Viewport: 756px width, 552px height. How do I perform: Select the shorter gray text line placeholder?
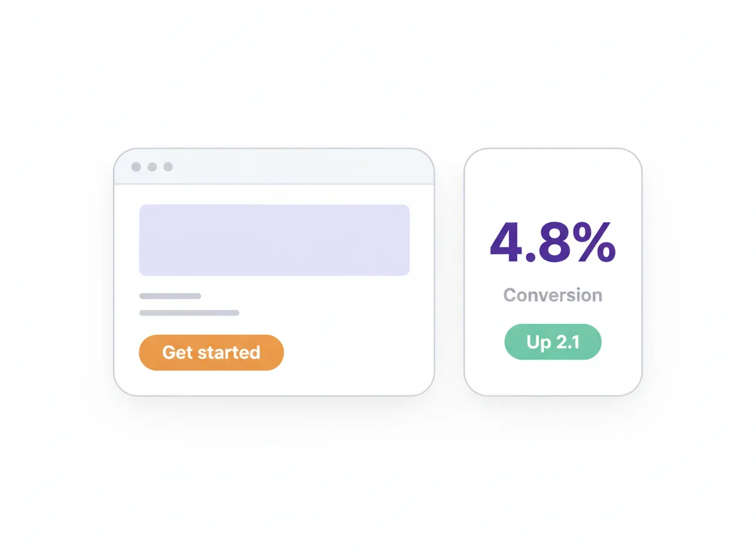(x=170, y=296)
